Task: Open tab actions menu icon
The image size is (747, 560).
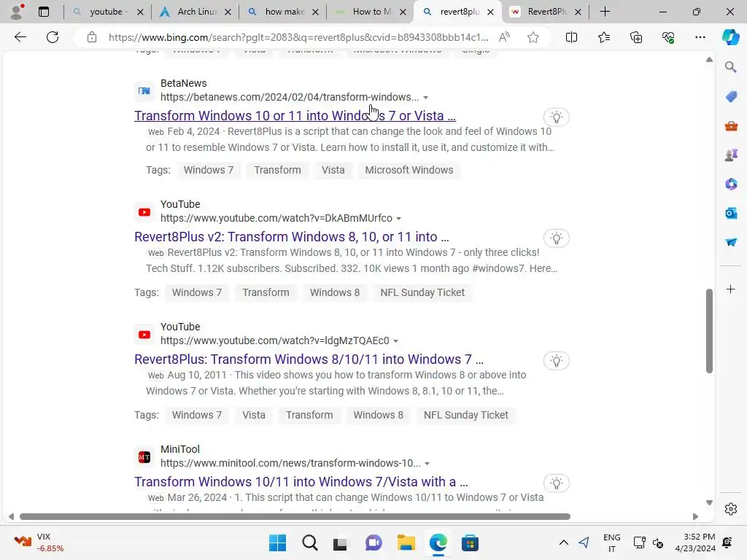Action: pos(43,12)
